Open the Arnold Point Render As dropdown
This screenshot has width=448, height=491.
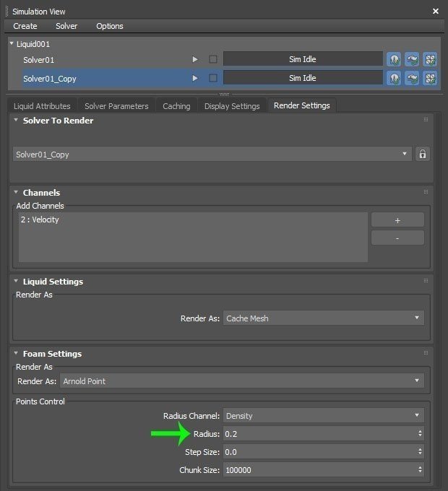[242, 381]
